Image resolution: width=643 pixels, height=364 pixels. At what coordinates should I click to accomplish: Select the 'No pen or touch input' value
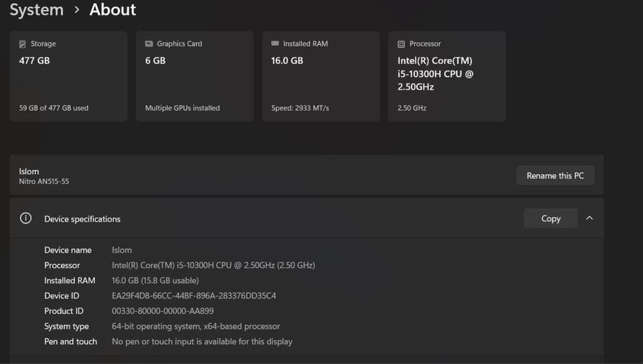click(202, 341)
